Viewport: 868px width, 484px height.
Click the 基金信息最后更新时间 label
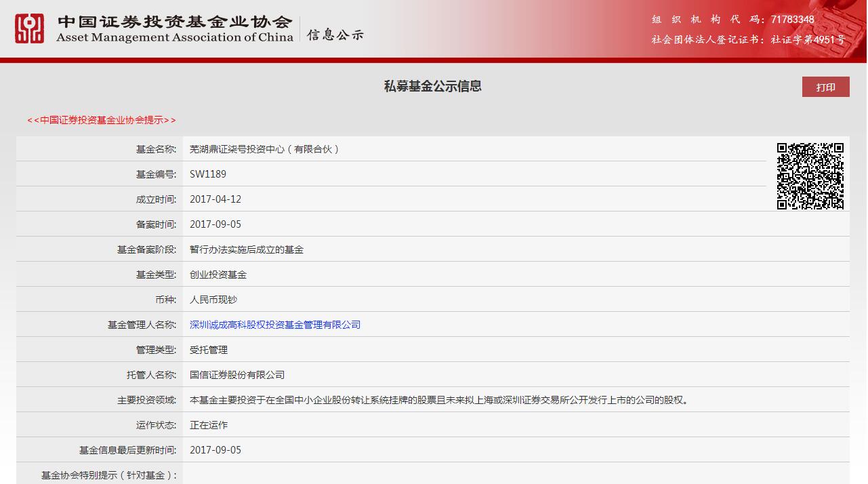(x=127, y=450)
